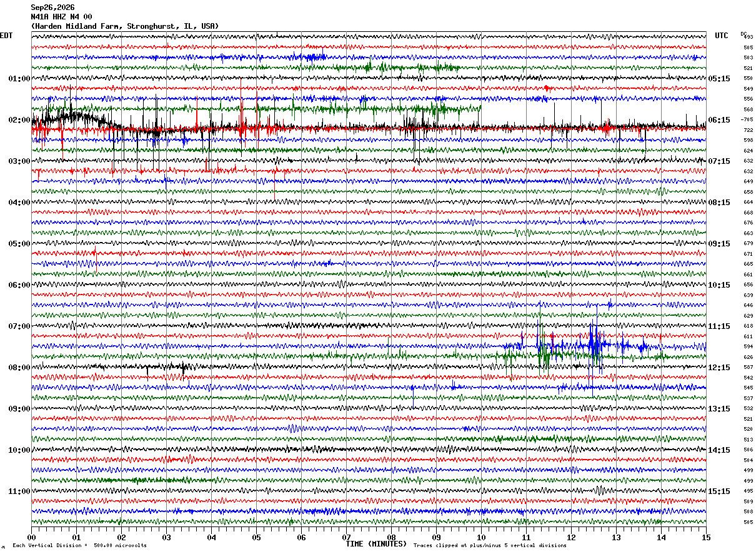Image resolution: width=756 pixels, height=554 pixels.
Task: Select the EDT timezone label
Action: pyautogui.click(x=6, y=36)
